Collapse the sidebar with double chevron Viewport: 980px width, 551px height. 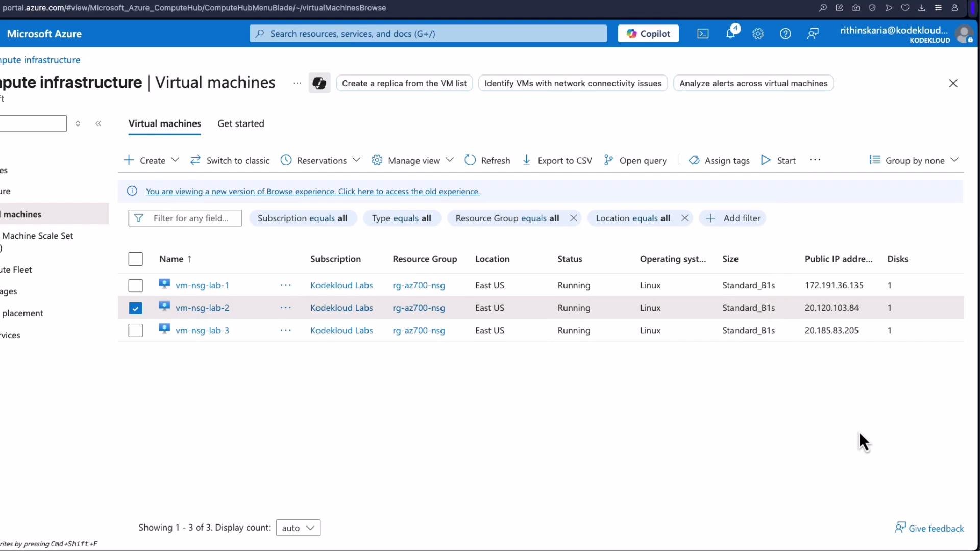(x=99, y=123)
